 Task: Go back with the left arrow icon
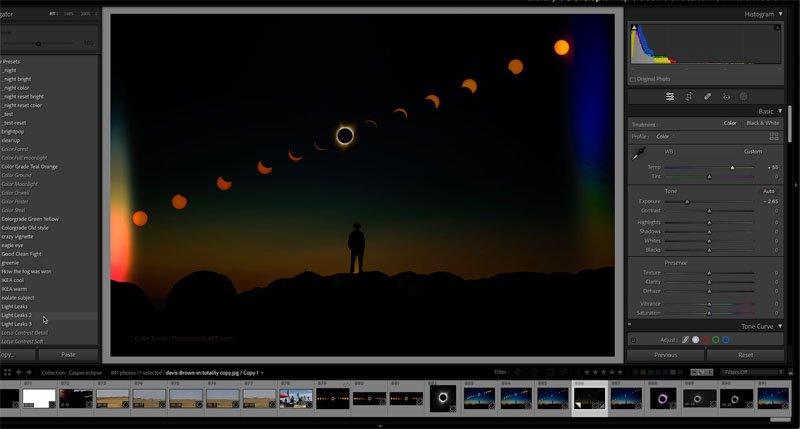point(18,372)
